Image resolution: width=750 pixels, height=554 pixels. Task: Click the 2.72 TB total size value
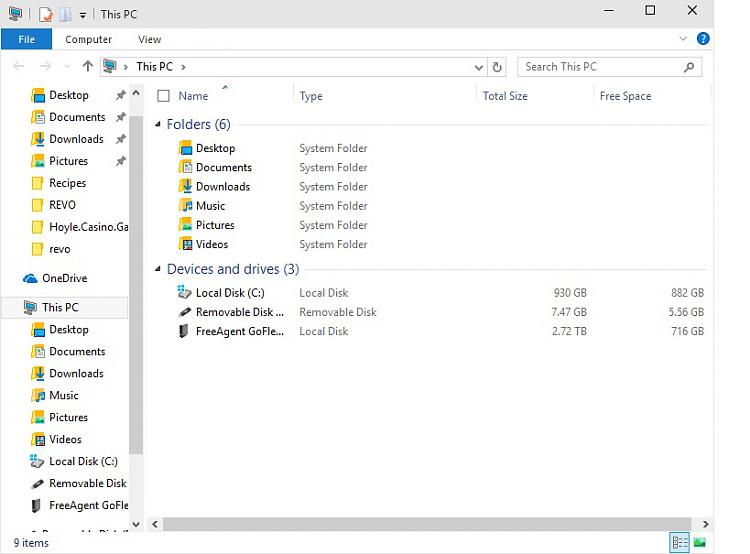pos(569,331)
